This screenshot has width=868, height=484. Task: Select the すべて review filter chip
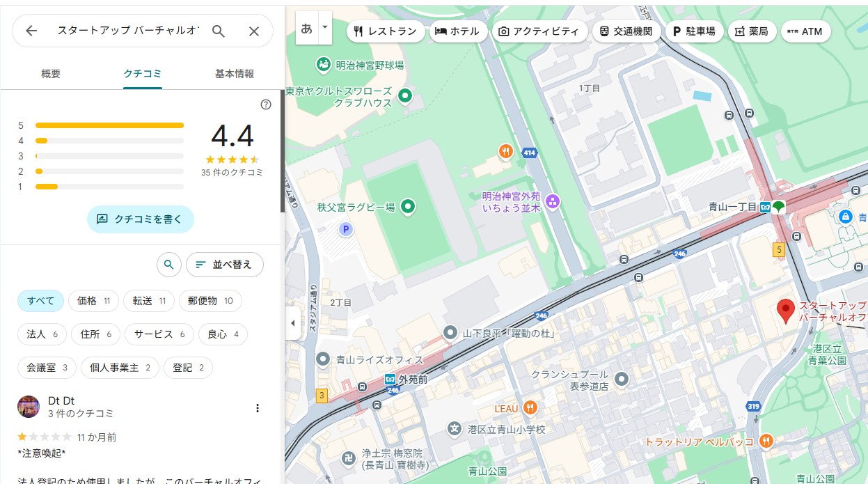tap(40, 301)
